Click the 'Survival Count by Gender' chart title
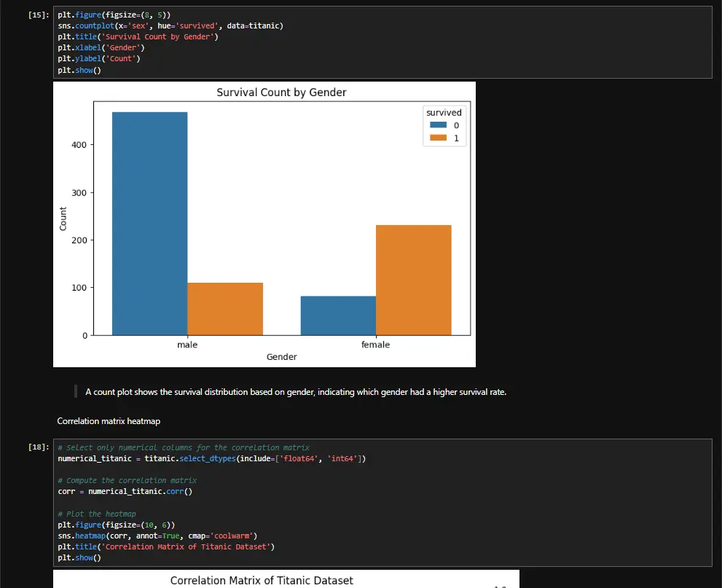This screenshot has height=588, width=722. (281, 93)
